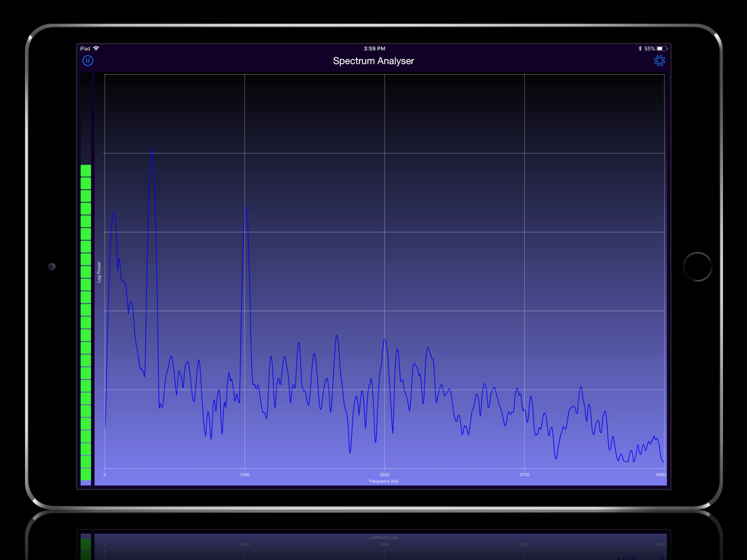The image size is (747, 560).
Task: Click the 0 frequency axis label
Action: coord(105,474)
